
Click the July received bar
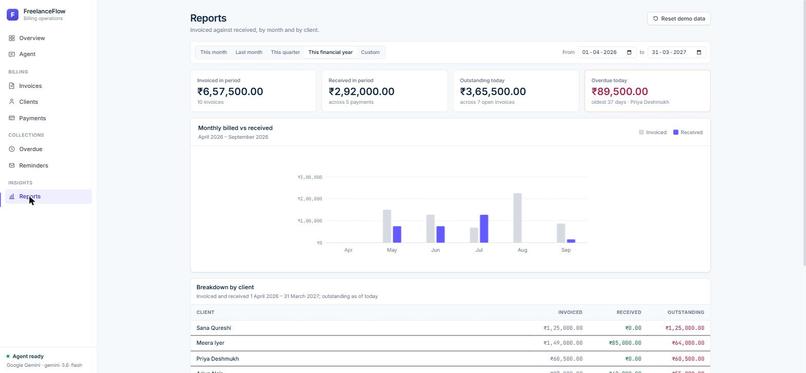tap(484, 229)
